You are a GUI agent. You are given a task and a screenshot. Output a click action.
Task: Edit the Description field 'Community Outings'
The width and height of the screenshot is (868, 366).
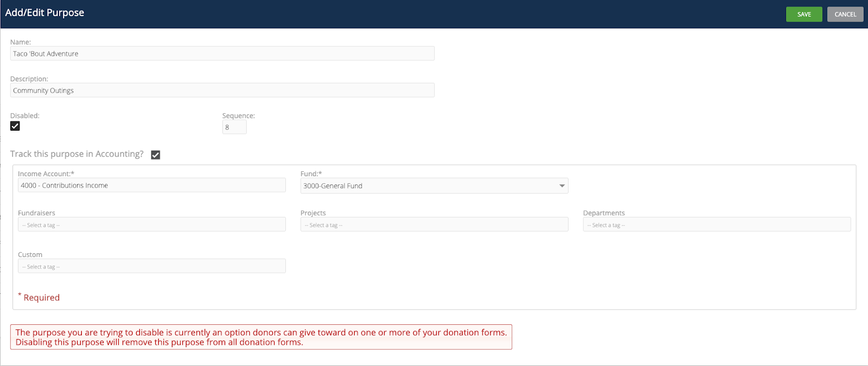(222, 90)
